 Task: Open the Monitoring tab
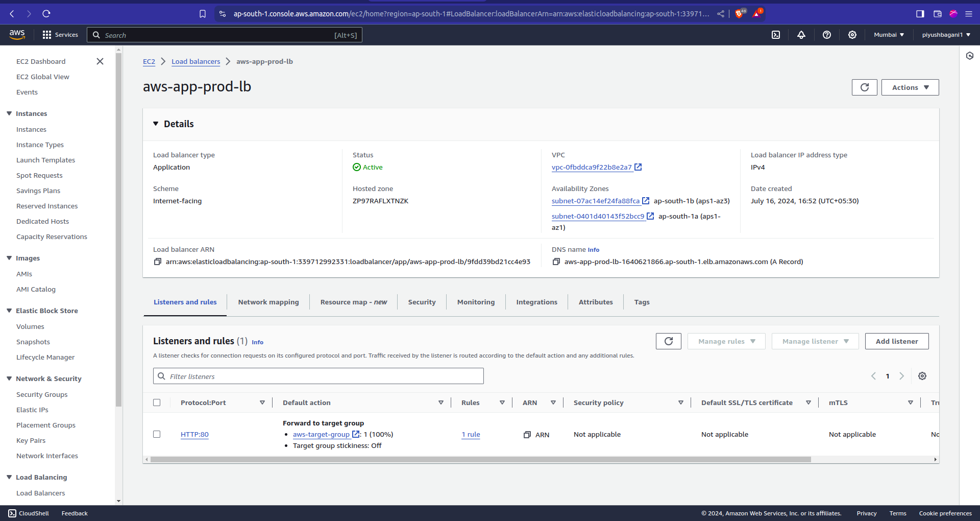(x=476, y=302)
